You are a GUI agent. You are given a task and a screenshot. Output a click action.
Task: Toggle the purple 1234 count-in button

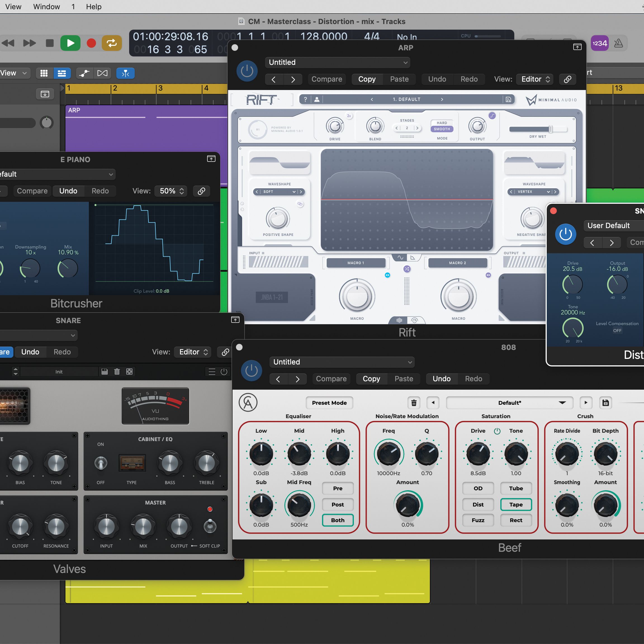pyautogui.click(x=600, y=43)
